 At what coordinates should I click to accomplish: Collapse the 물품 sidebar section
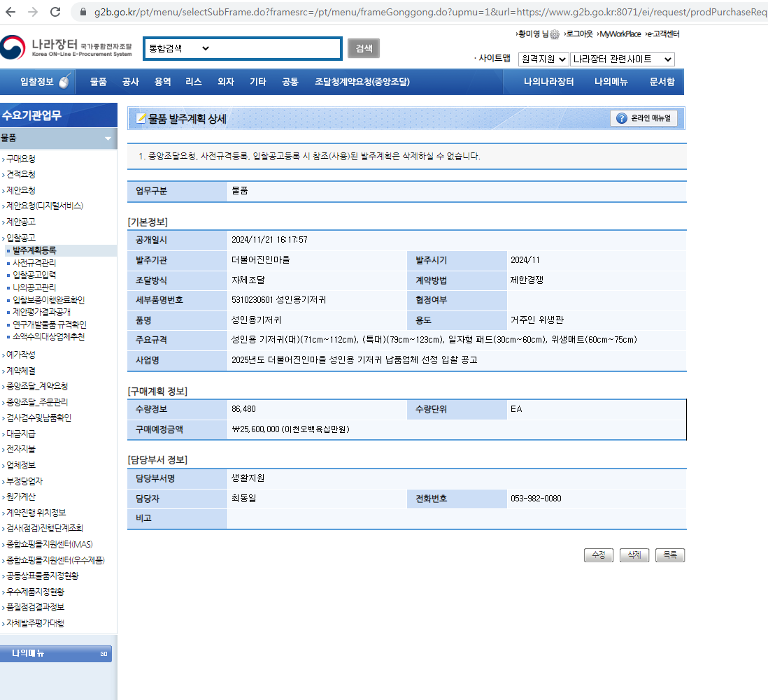click(108, 138)
